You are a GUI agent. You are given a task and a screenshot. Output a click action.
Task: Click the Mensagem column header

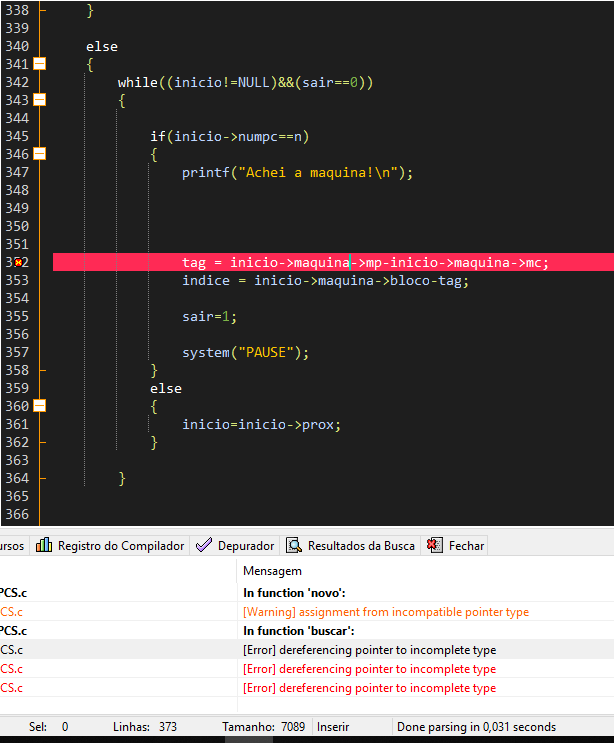tap(272, 571)
